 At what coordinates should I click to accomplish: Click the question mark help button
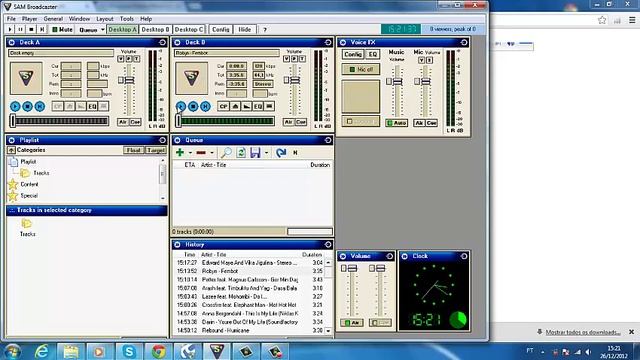coord(265,29)
